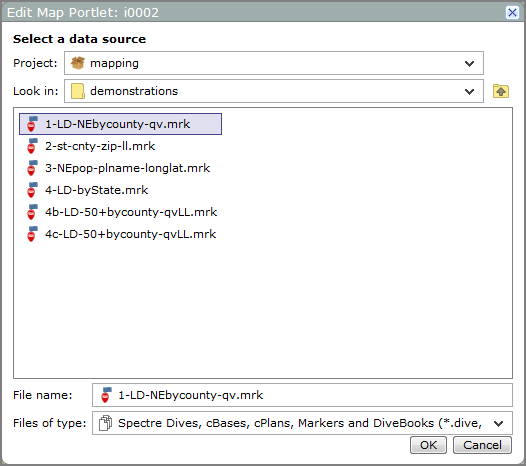The height and width of the screenshot is (466, 526).
Task: Click marker icon beside 4-LD-byState.mrk
Action: point(32,190)
